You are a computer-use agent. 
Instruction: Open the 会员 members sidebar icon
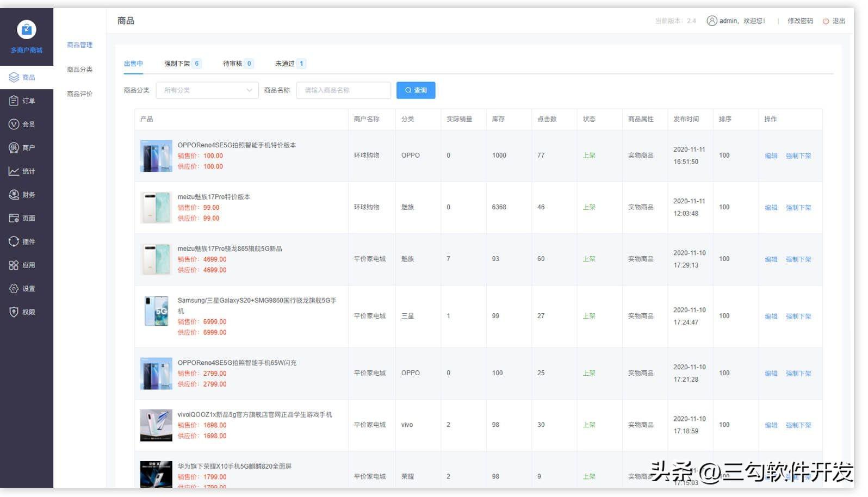coord(14,124)
